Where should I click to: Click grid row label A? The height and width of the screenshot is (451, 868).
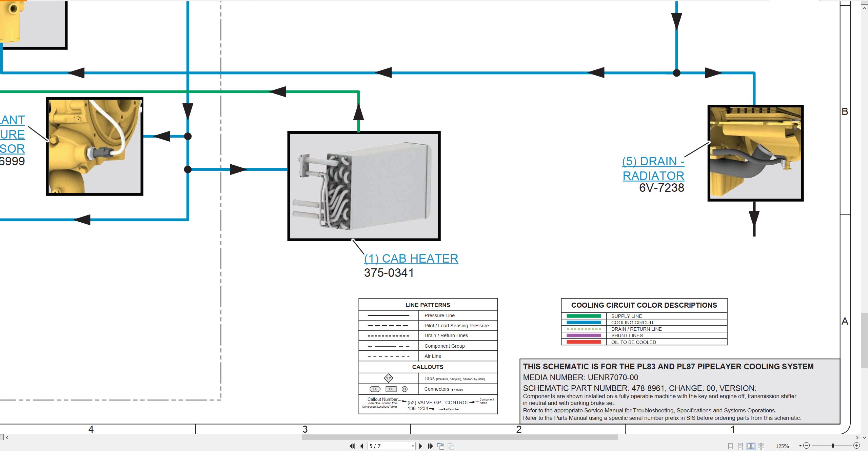pos(845,321)
